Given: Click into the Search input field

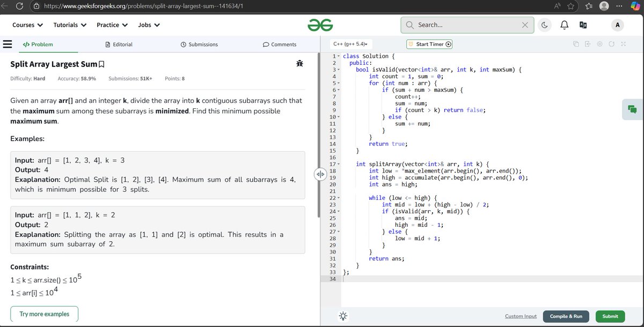Looking at the screenshot, I should [x=467, y=25].
